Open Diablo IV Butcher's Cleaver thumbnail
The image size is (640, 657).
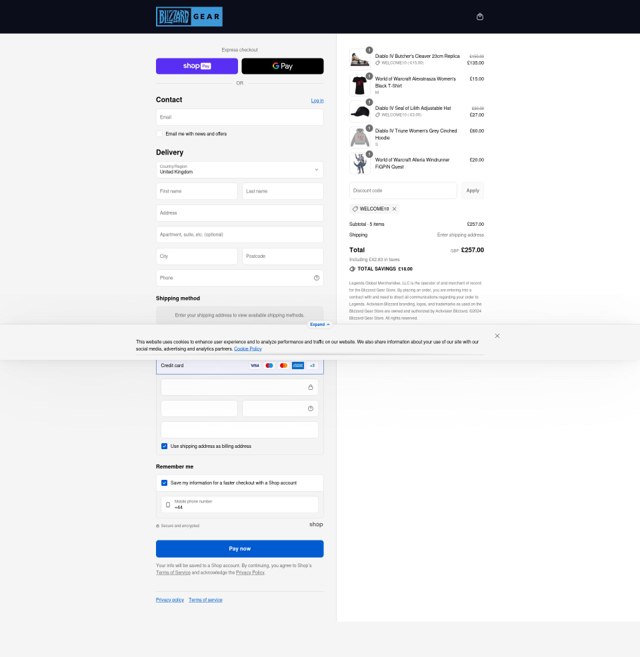360,59
